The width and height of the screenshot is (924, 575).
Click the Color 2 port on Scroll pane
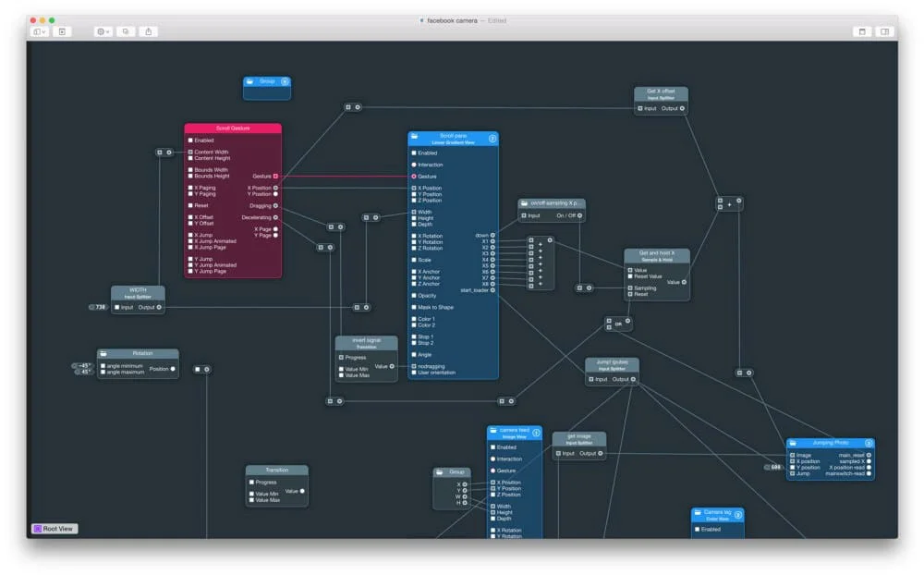click(x=414, y=325)
